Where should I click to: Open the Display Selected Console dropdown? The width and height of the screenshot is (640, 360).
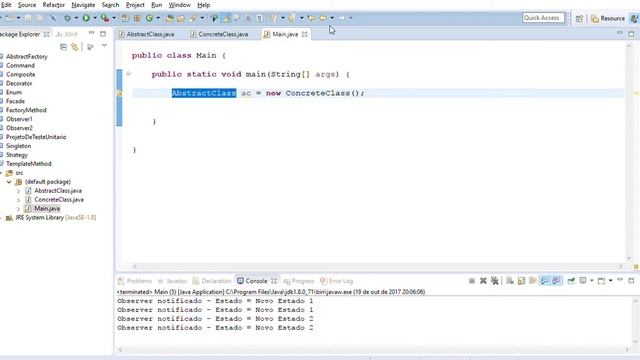pyautogui.click(x=592, y=280)
